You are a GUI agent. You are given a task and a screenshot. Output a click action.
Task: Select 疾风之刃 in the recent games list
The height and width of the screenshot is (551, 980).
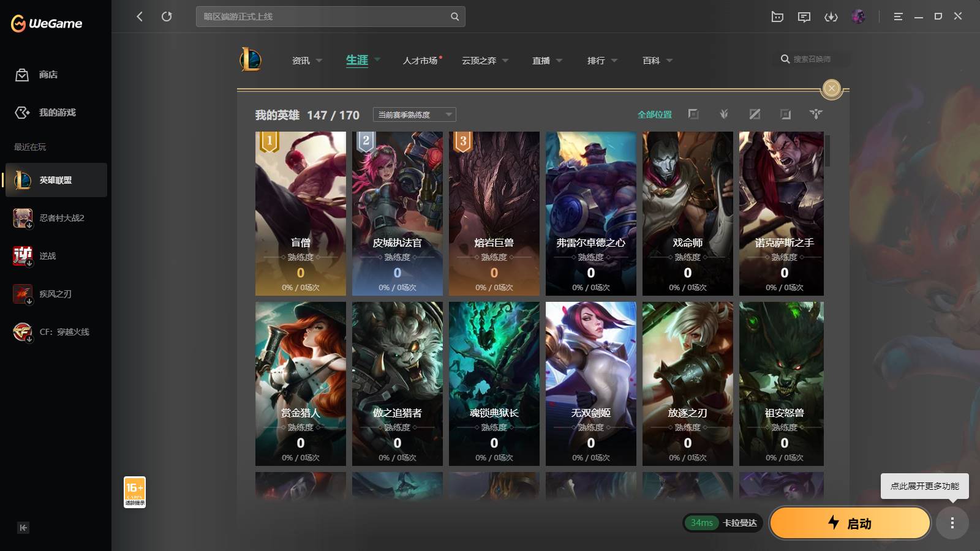(56, 294)
